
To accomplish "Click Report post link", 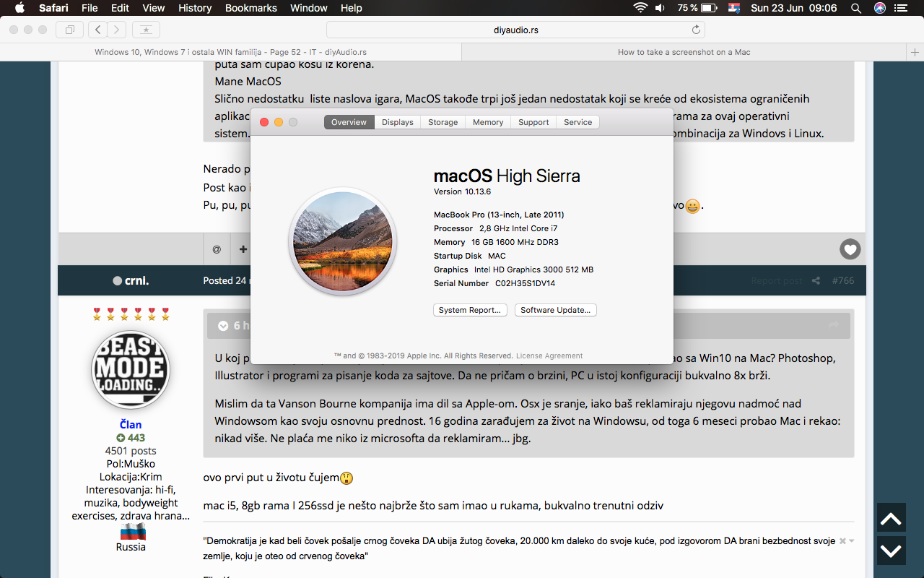I will (x=777, y=280).
